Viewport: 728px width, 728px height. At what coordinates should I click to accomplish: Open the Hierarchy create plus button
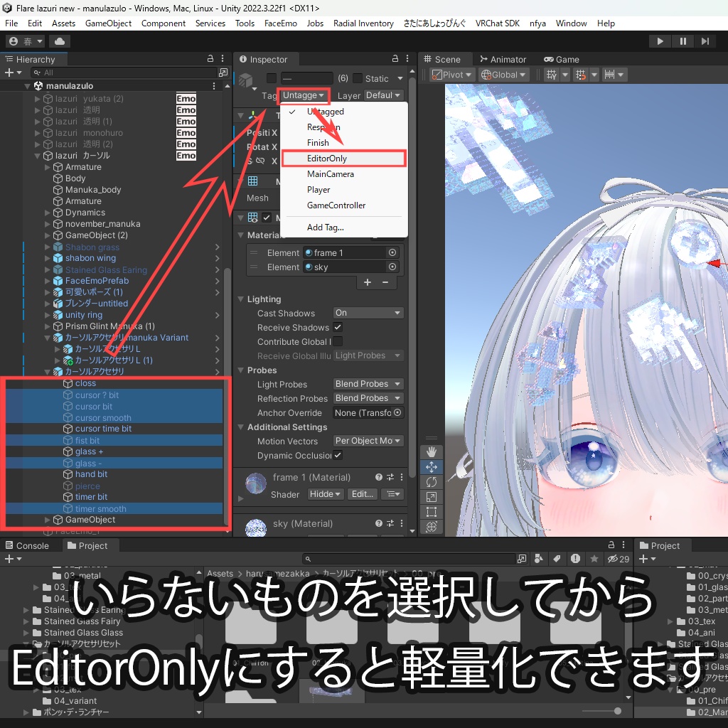13,73
